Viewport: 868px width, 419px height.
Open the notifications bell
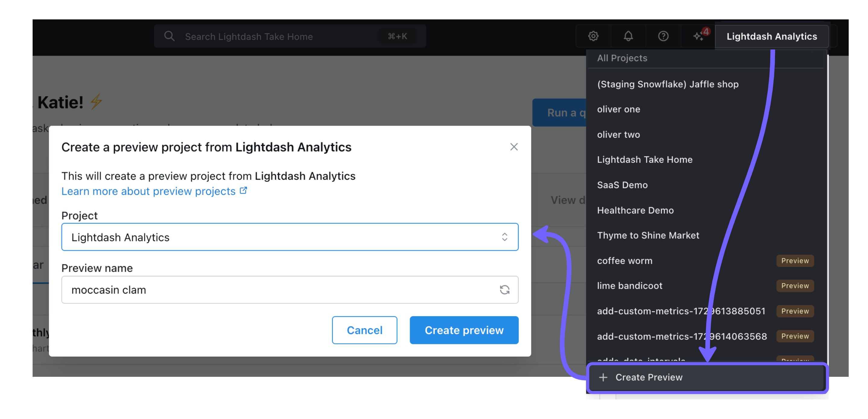pos(628,36)
